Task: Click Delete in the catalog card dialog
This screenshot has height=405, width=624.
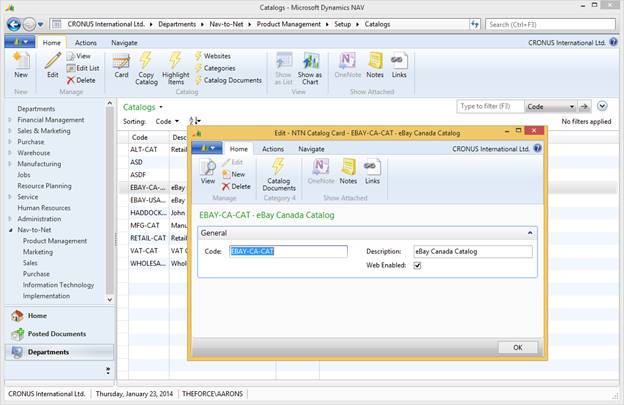Action: pos(236,186)
